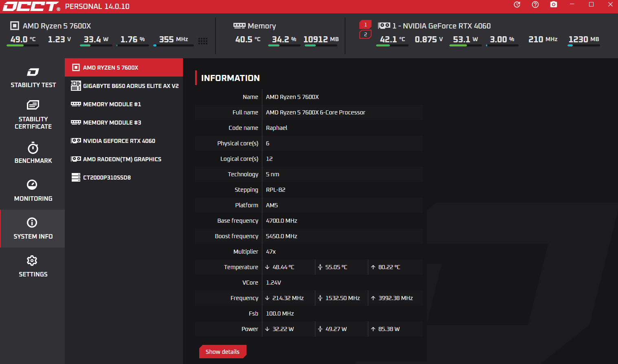Click the CPU voltage 1.23 V reading
The width and height of the screenshot is (618, 364).
[x=59, y=39]
